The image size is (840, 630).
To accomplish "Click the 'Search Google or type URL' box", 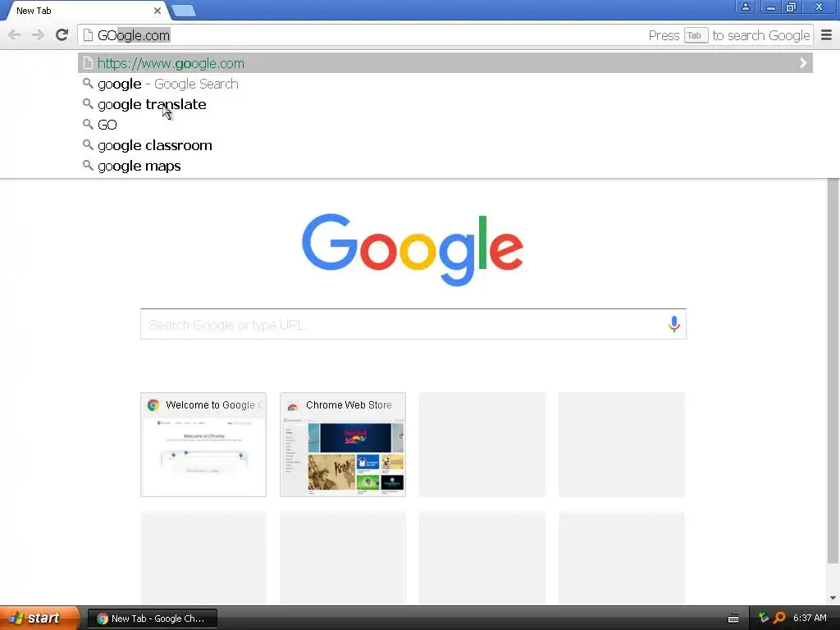I will click(413, 324).
